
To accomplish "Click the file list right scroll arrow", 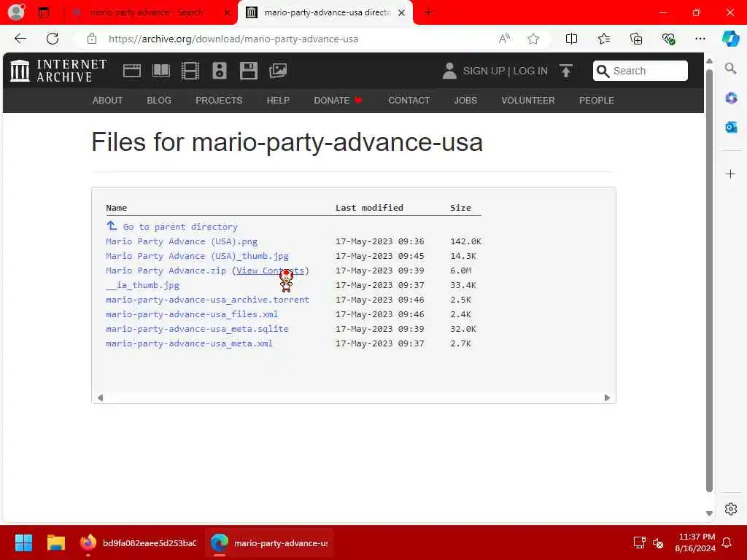I will [x=607, y=397].
